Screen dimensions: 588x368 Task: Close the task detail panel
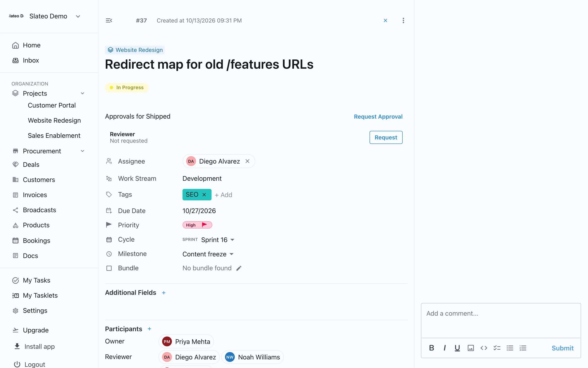[x=385, y=20]
